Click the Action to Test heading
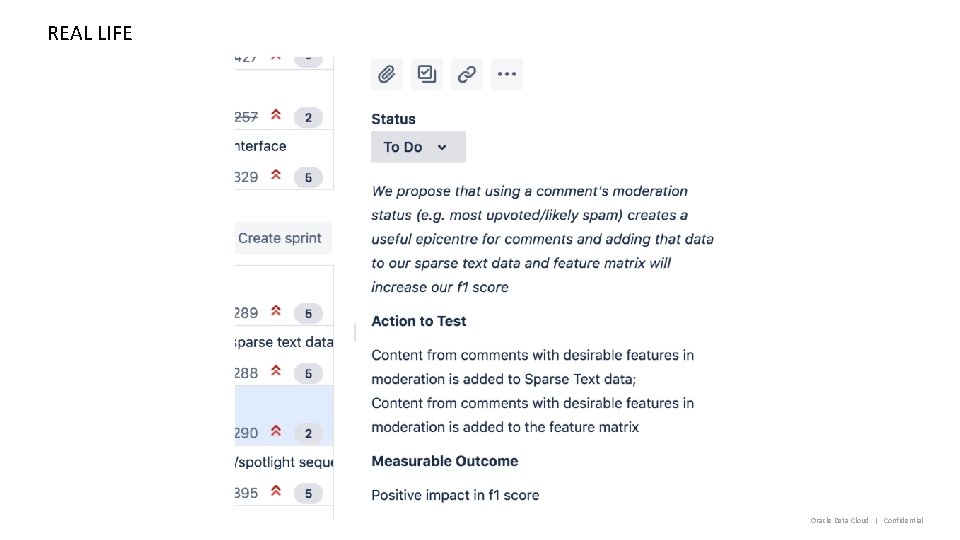This screenshot has height=540, width=960. tap(419, 321)
